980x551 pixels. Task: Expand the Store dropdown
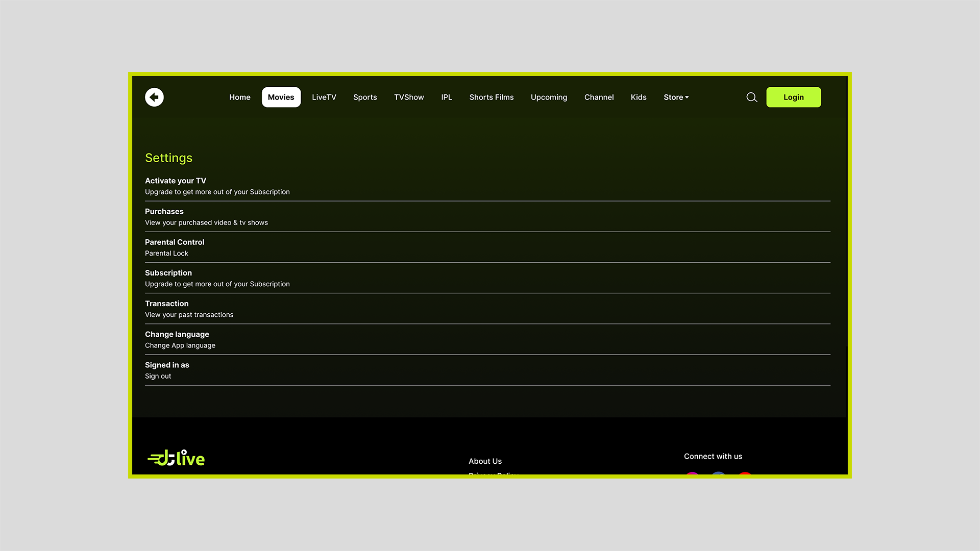[x=676, y=97]
